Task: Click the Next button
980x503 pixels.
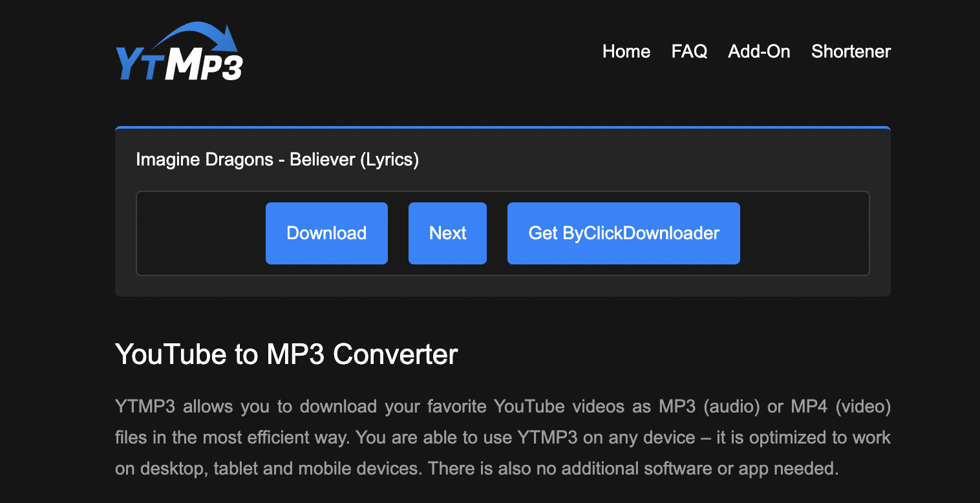Action: click(447, 233)
